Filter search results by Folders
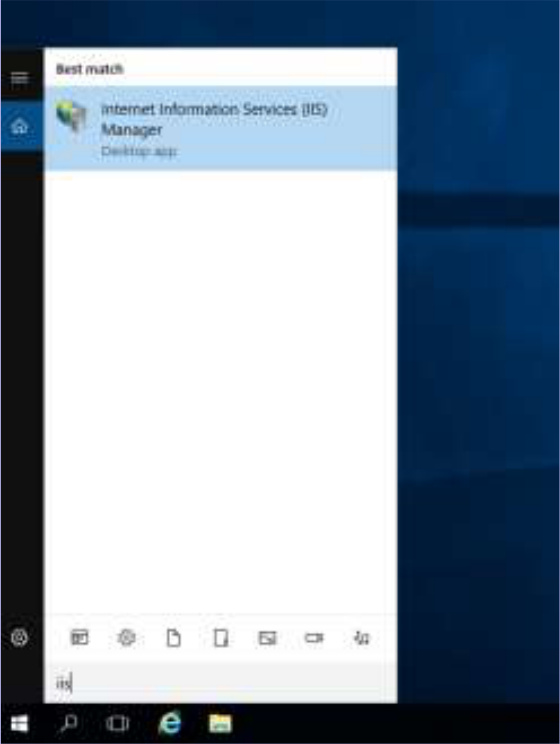Image resolution: width=560 pixels, height=744 pixels. pyautogui.click(x=221, y=638)
